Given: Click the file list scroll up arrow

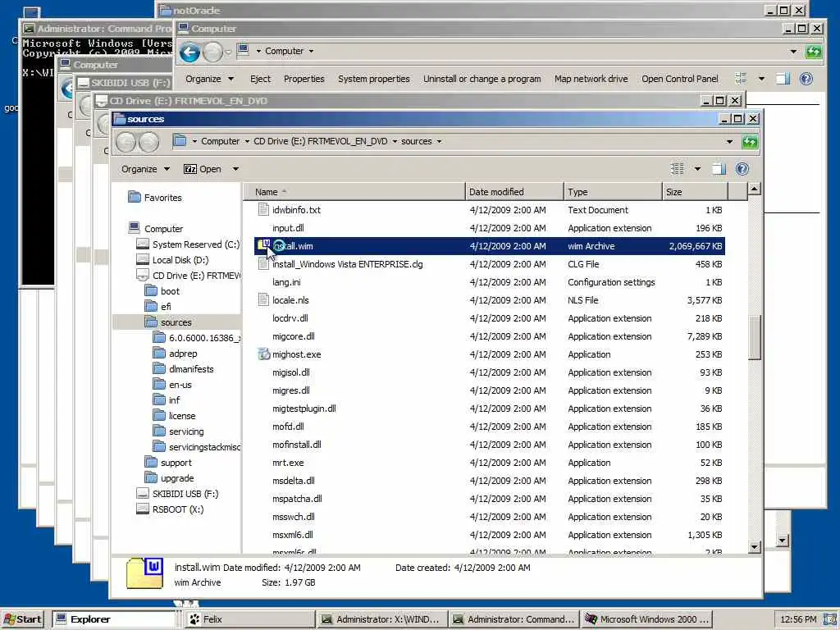Looking at the screenshot, I should [x=755, y=189].
